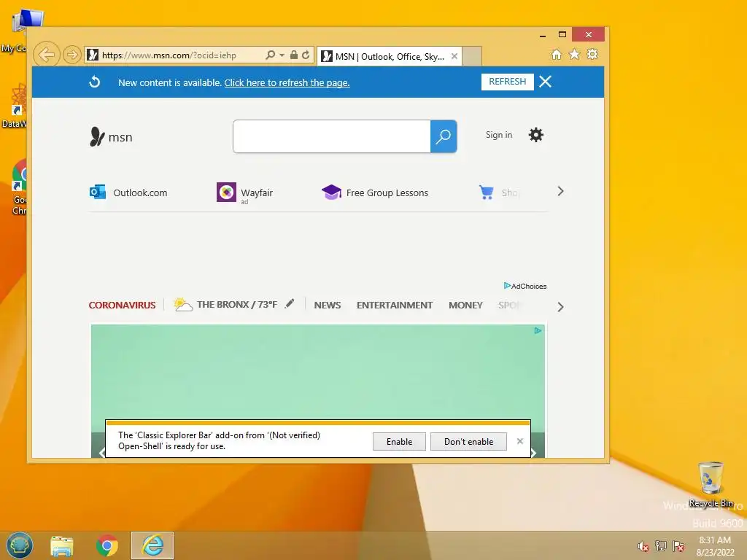
Task: Open the Action Center flag icon
Action: pyautogui.click(x=678, y=545)
